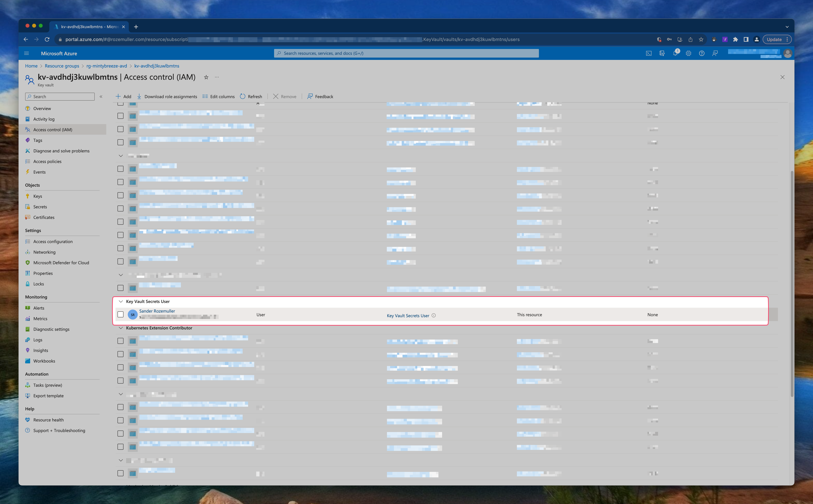Open the portal hamburger menu
Image resolution: width=813 pixels, height=504 pixels.
click(x=27, y=53)
